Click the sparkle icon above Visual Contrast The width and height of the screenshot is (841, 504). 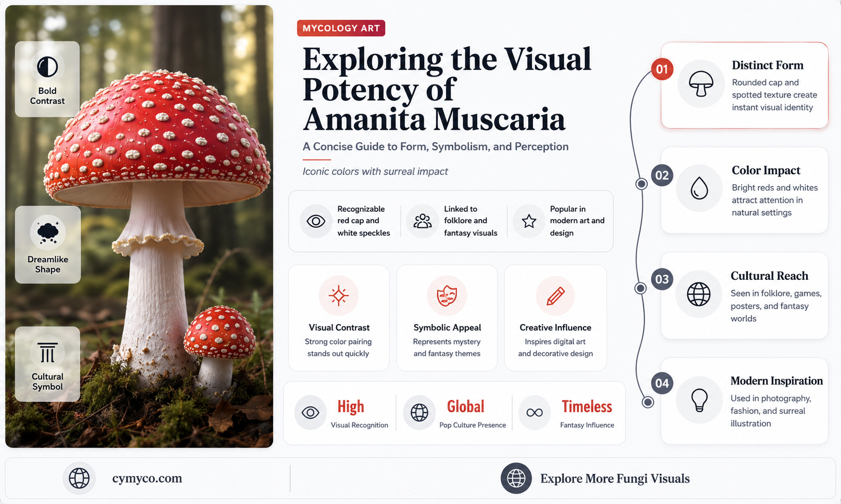pyautogui.click(x=339, y=295)
